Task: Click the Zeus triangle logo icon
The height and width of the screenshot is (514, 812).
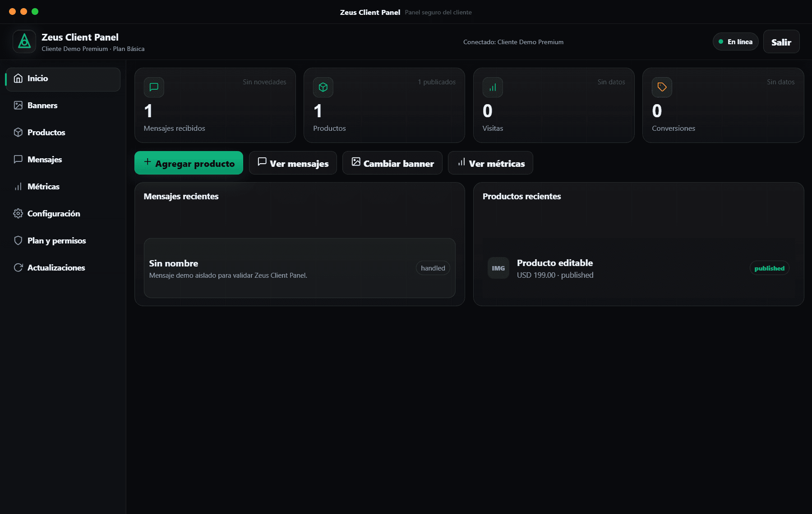Action: click(x=24, y=41)
